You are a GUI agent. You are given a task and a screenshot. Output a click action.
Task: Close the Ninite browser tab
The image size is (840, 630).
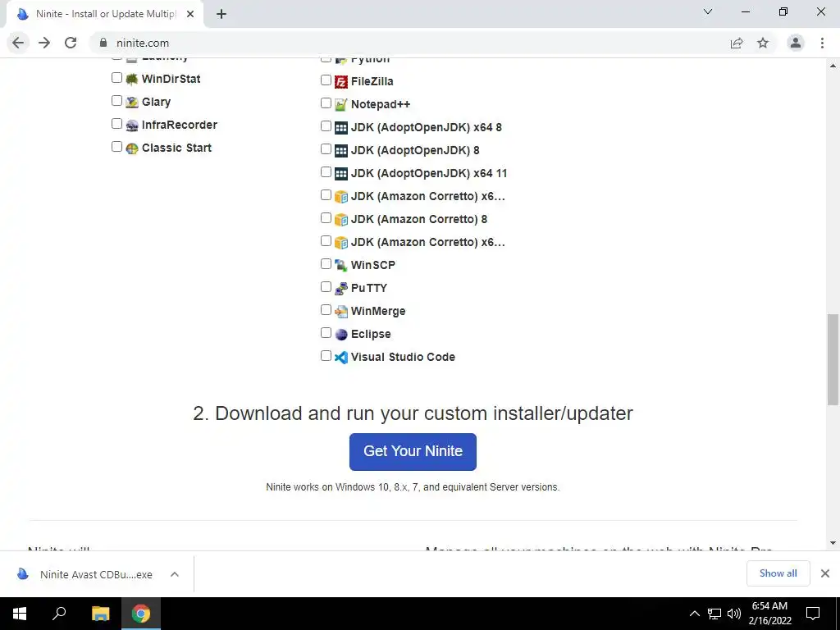pos(190,15)
